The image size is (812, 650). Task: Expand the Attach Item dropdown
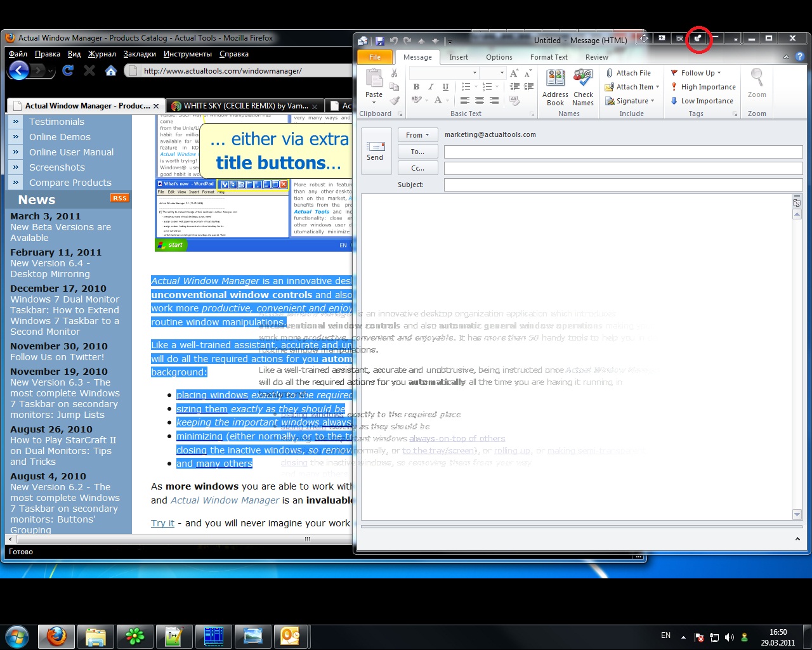657,87
